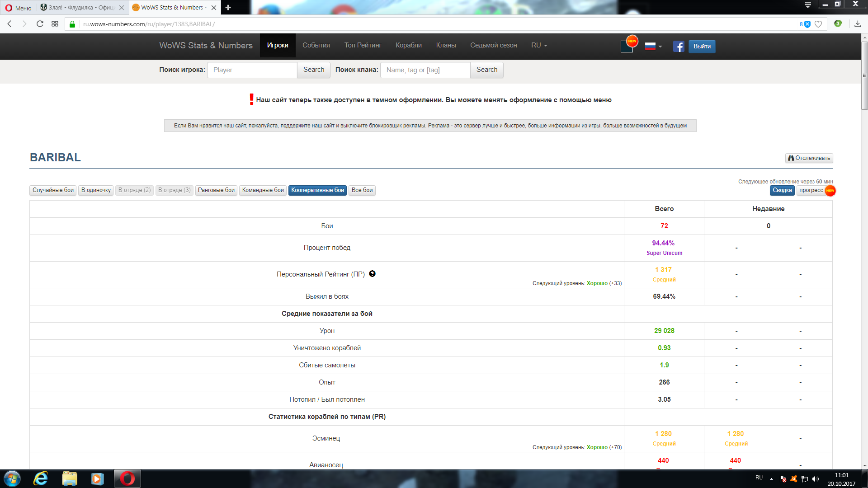Open the Корабли menu item
This screenshot has width=868, height=488.
pyautogui.click(x=409, y=45)
